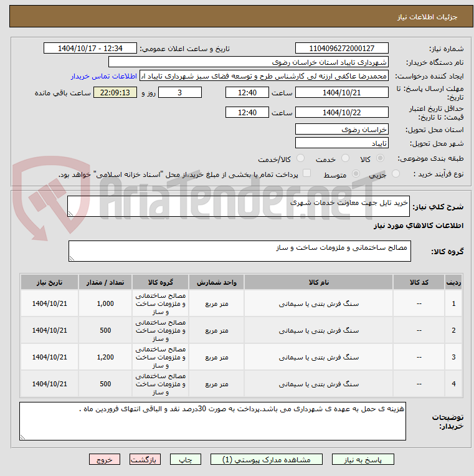Click the شرح کلی نیاز resize handle

[70, 214]
